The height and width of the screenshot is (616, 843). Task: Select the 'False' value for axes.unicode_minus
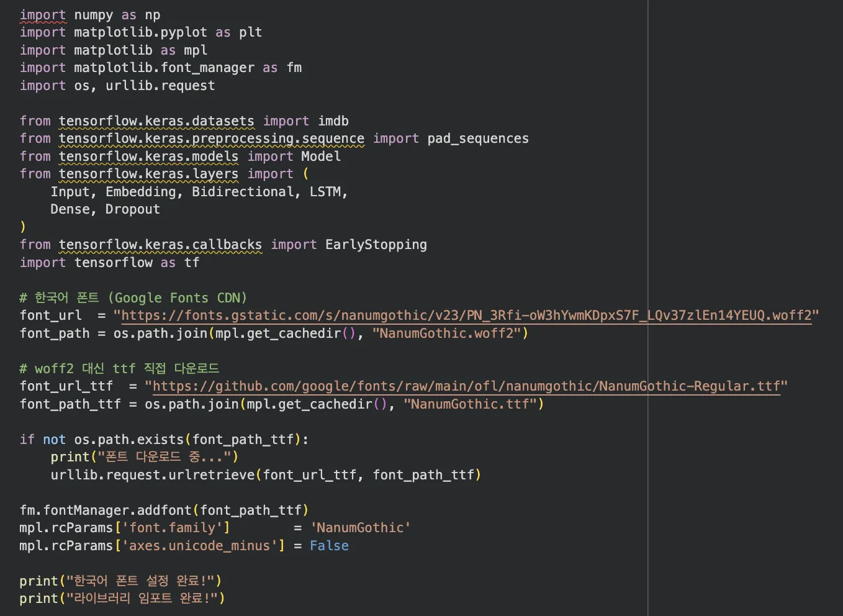pos(329,546)
